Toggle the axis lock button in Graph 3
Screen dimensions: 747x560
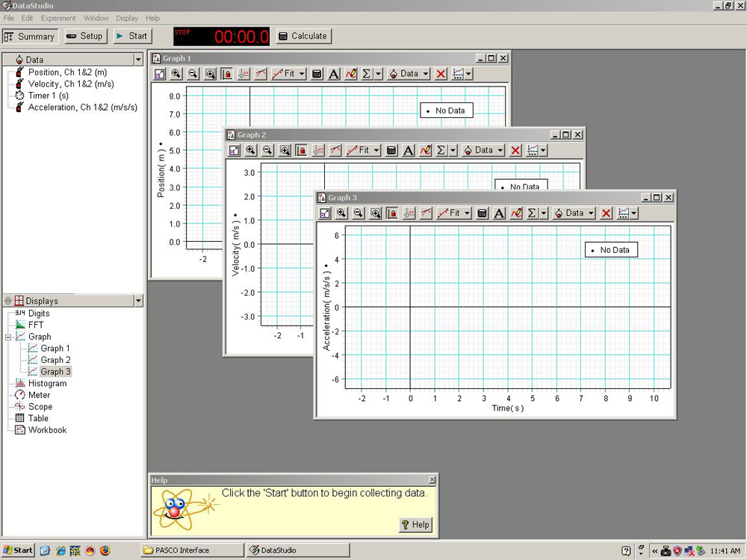(x=392, y=214)
